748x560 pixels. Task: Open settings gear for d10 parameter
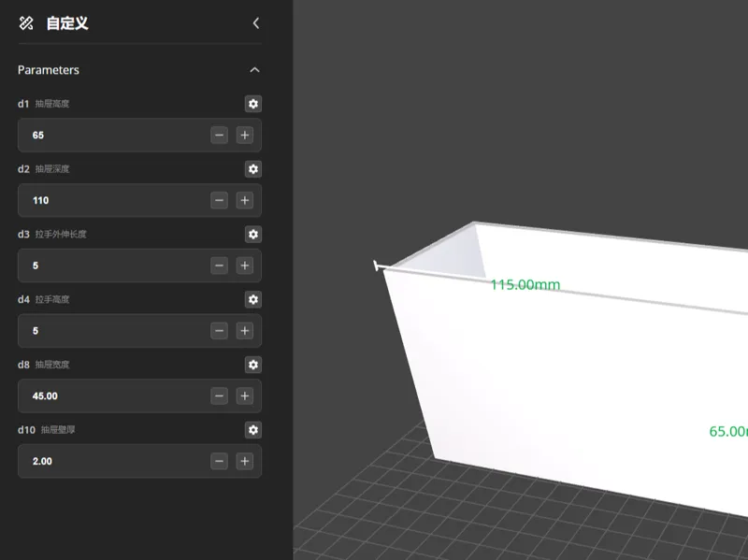pyautogui.click(x=253, y=430)
